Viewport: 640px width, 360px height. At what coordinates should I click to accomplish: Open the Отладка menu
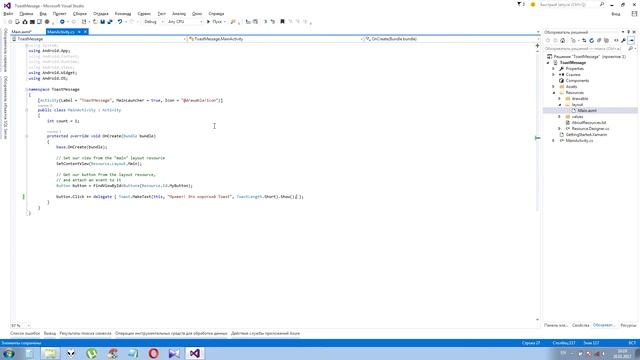(x=101, y=13)
